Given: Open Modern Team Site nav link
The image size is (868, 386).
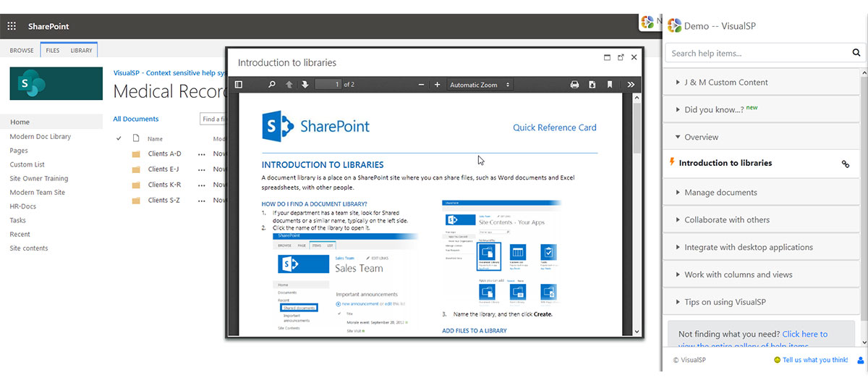Looking at the screenshot, I should coord(37,193).
